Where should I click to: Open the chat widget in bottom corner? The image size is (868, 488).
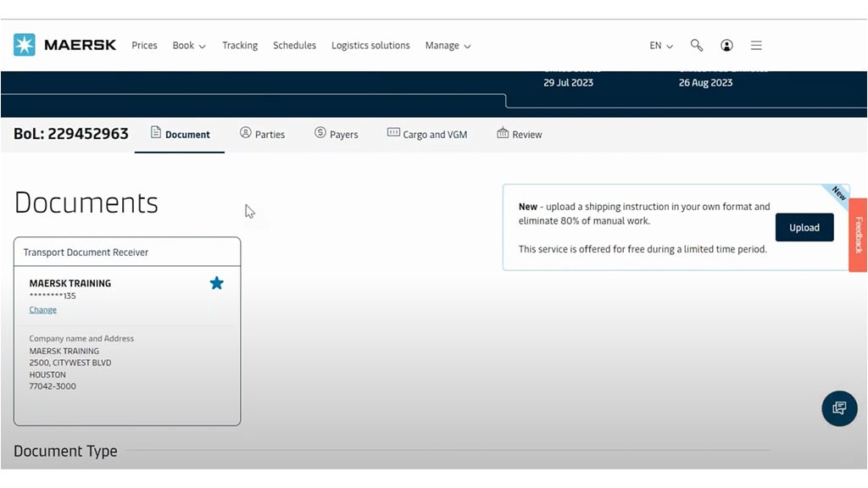click(839, 408)
